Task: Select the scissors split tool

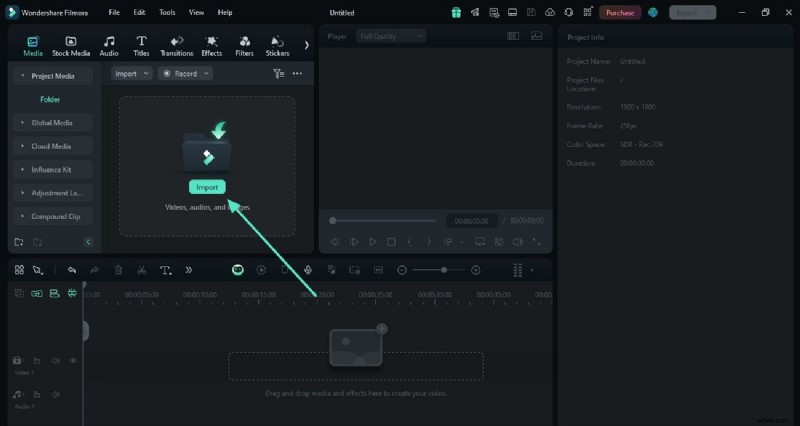Action: point(142,270)
